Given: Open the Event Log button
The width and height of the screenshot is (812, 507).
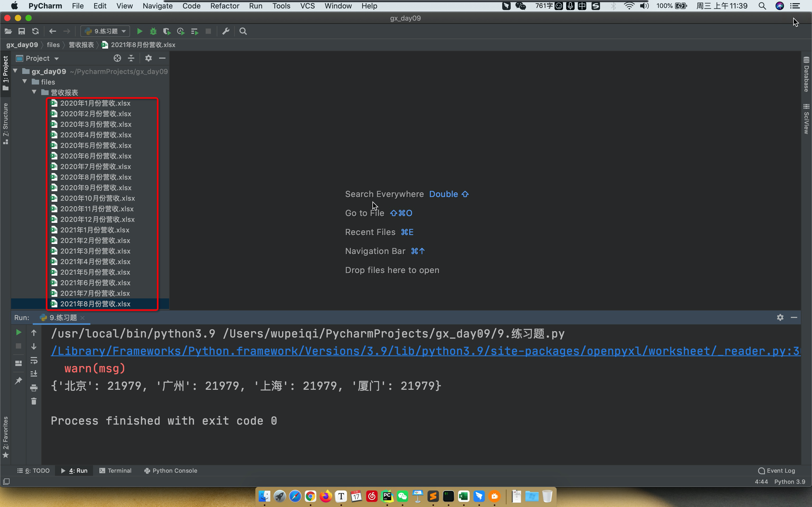Looking at the screenshot, I should coord(776,471).
